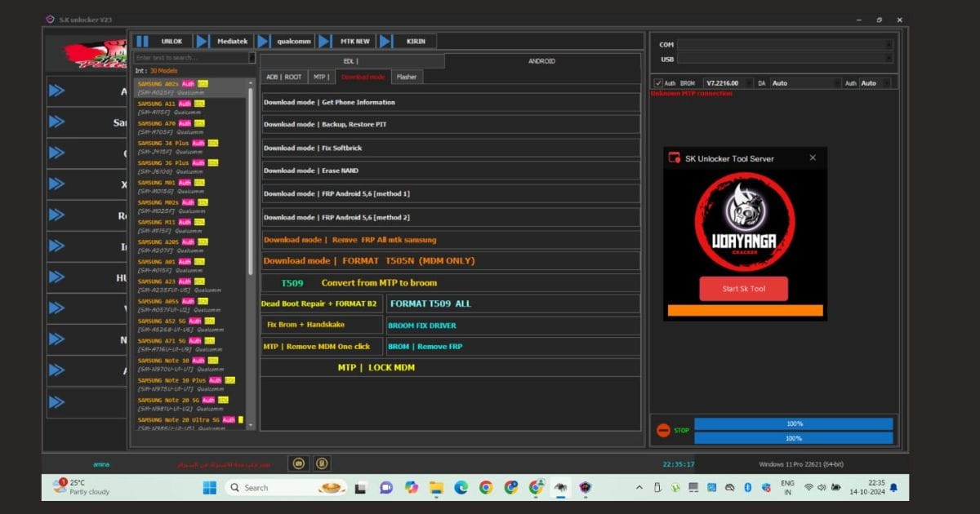The image size is (980, 514).
Task: Click BROM Remove FRP button
Action: point(513,346)
